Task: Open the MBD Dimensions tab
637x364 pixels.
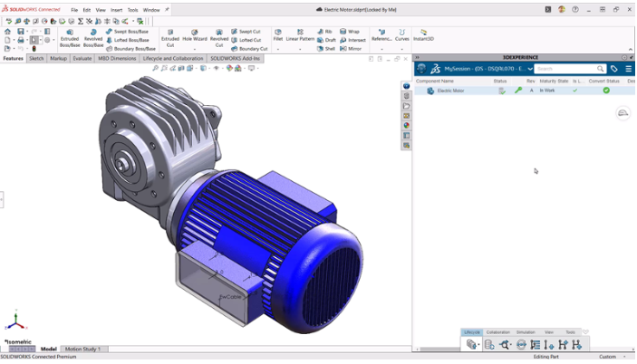Action: point(117,59)
